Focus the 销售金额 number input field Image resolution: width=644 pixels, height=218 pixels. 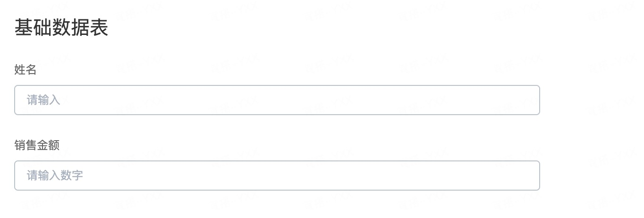(x=277, y=176)
